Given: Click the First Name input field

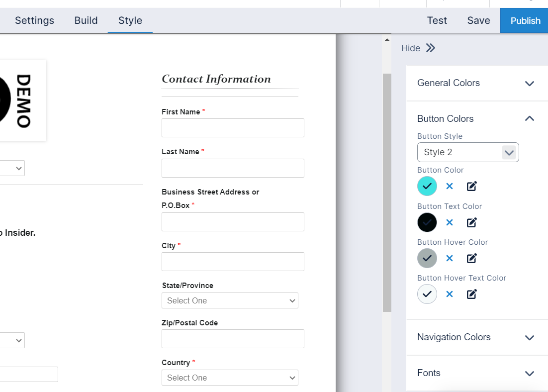Looking at the screenshot, I should coord(233,128).
